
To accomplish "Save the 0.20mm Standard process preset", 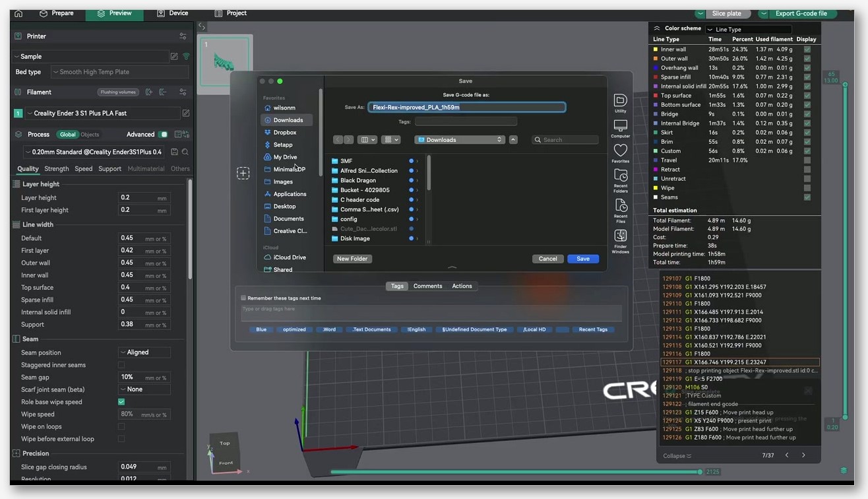I will click(174, 152).
